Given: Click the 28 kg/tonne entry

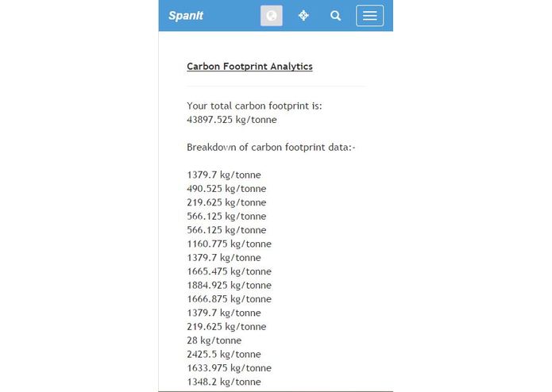Looking at the screenshot, I should click(214, 340).
